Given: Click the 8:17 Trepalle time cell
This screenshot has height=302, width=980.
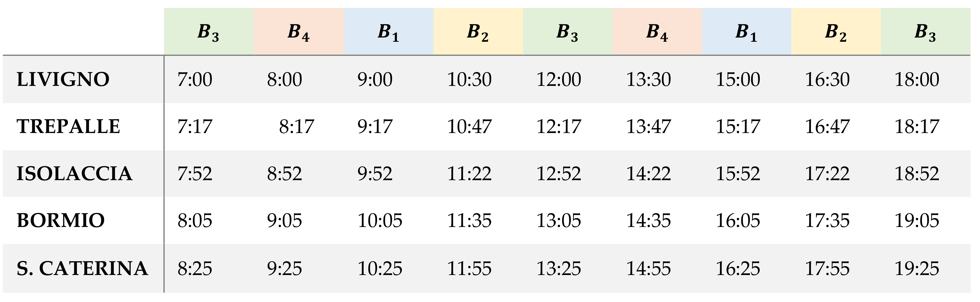Looking at the screenshot, I should coord(296,127).
